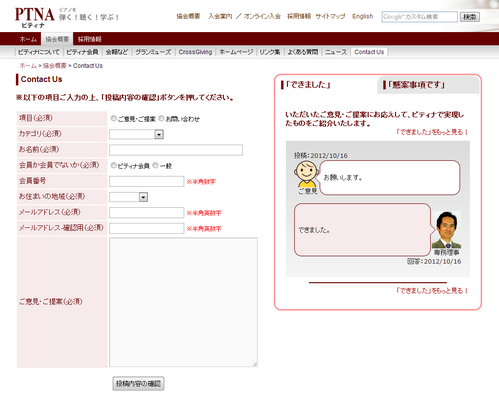Open リンク集 submenu item

pos(270,52)
